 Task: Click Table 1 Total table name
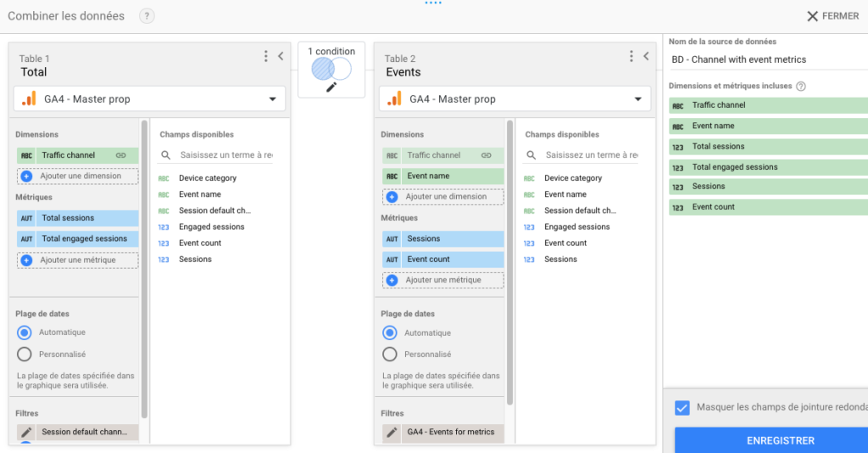click(x=34, y=72)
